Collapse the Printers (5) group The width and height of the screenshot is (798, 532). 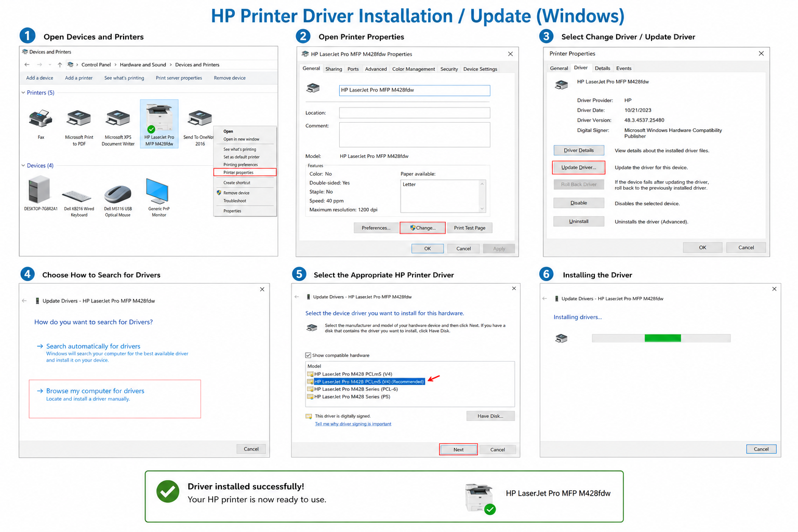23,92
